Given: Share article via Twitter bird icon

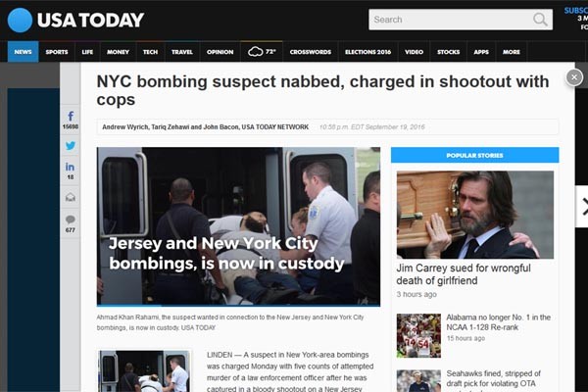Looking at the screenshot, I should 71,146.
